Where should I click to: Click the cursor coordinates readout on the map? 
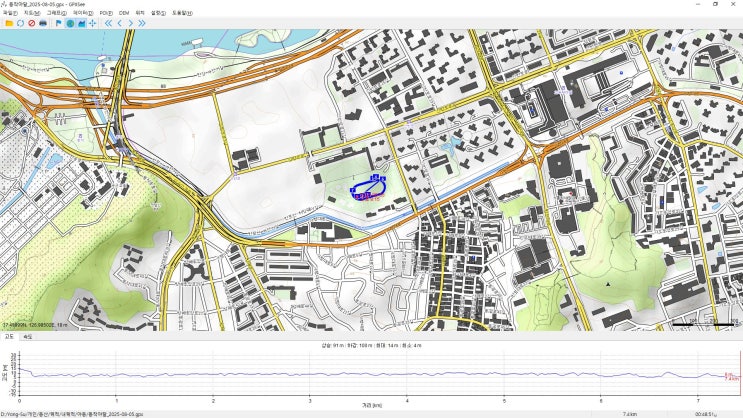pos(35,325)
